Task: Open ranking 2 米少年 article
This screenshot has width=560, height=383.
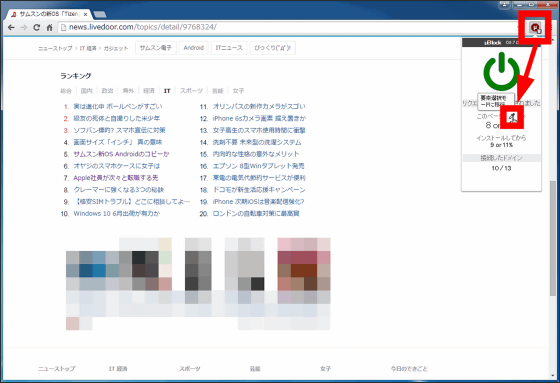Action: [x=117, y=118]
